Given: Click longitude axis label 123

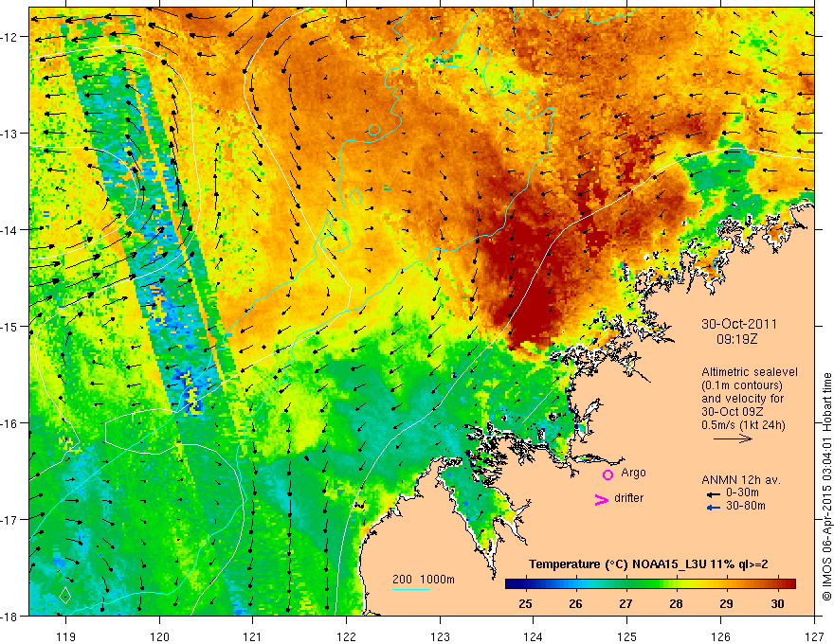Looking at the screenshot, I should [440, 636].
